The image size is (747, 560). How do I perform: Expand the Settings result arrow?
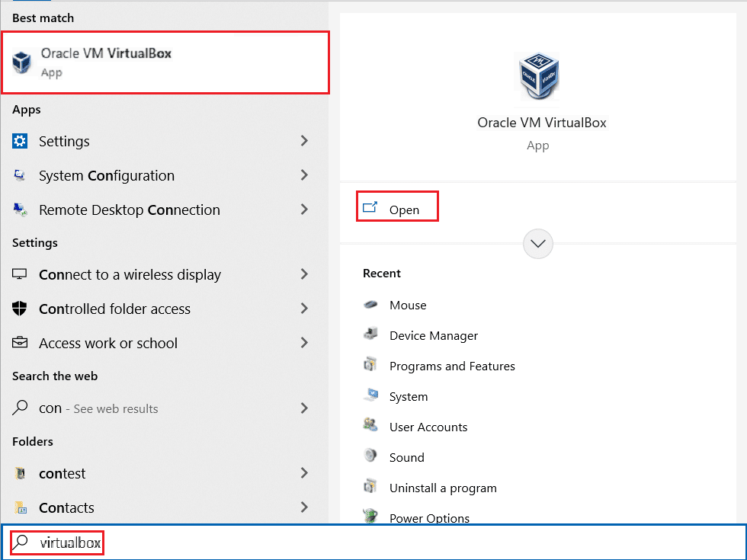tap(304, 140)
